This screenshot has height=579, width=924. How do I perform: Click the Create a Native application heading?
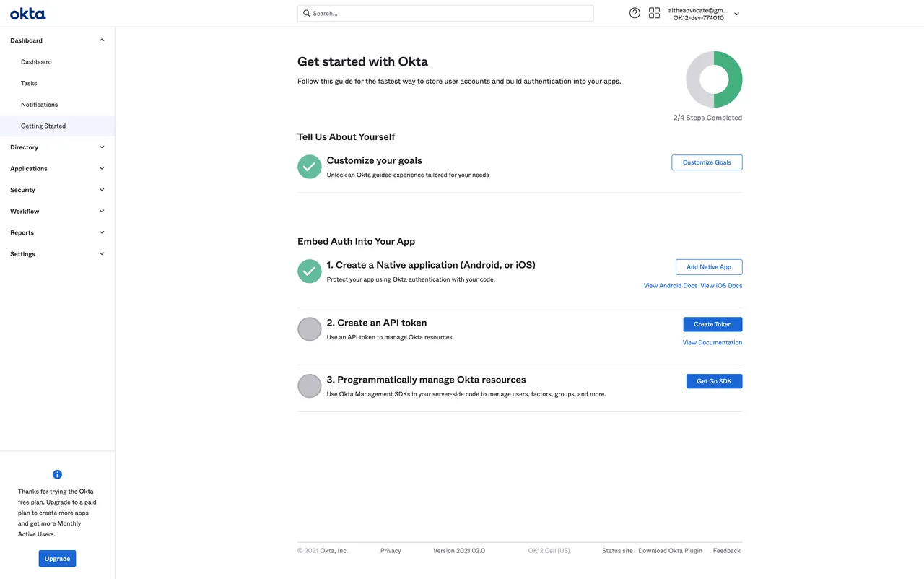431,265
